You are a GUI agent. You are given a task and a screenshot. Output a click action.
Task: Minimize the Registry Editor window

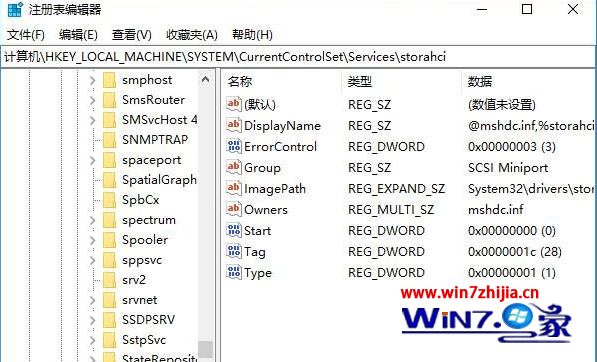coord(482,10)
